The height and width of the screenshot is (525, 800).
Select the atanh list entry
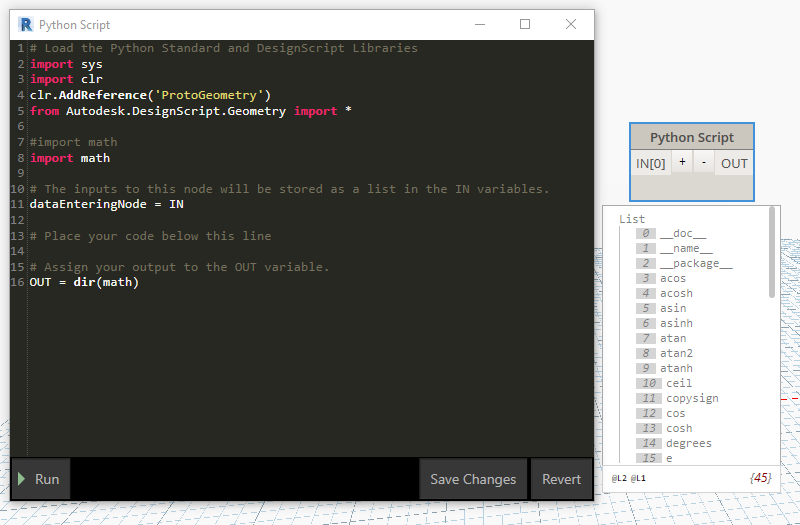pyautogui.click(x=676, y=368)
